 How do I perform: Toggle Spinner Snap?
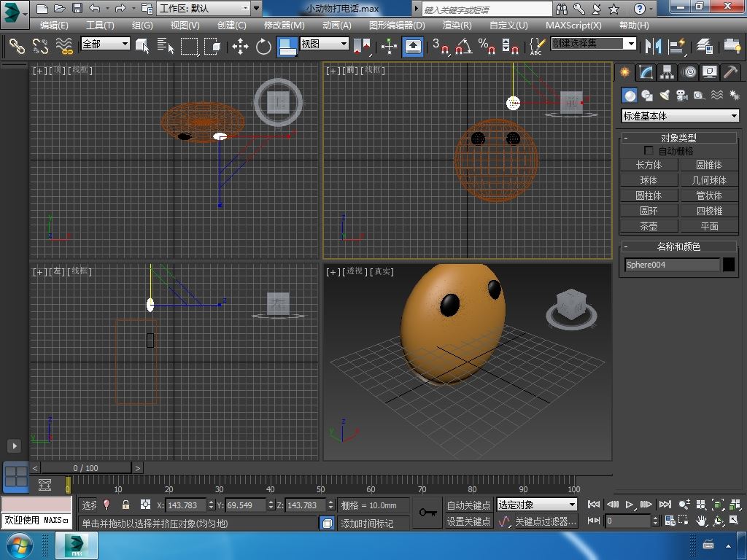pos(510,46)
